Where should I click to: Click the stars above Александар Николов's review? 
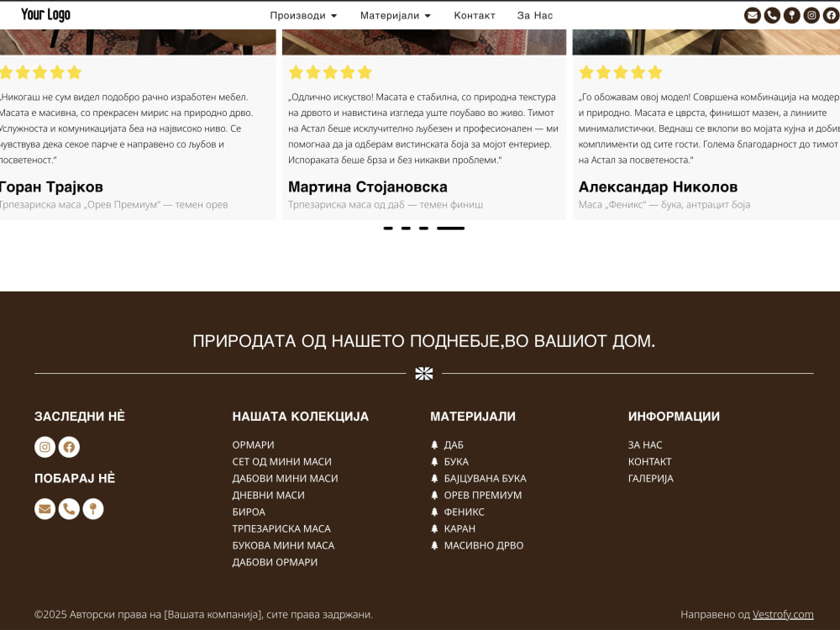[x=621, y=72]
